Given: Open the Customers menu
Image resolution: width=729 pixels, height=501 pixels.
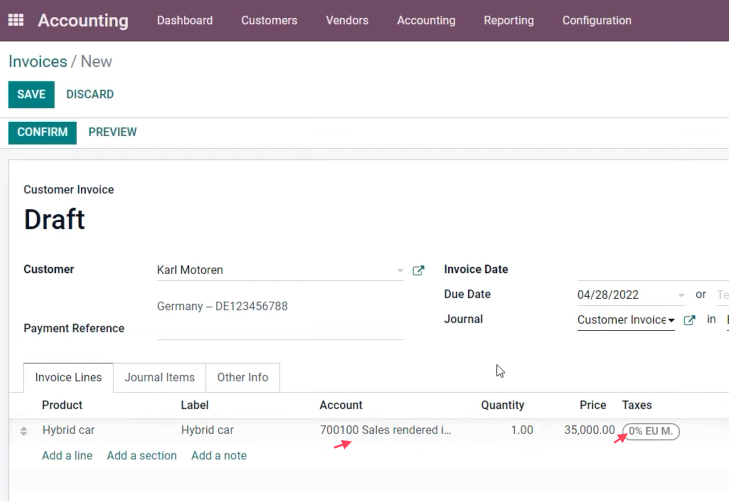Looking at the screenshot, I should [269, 20].
